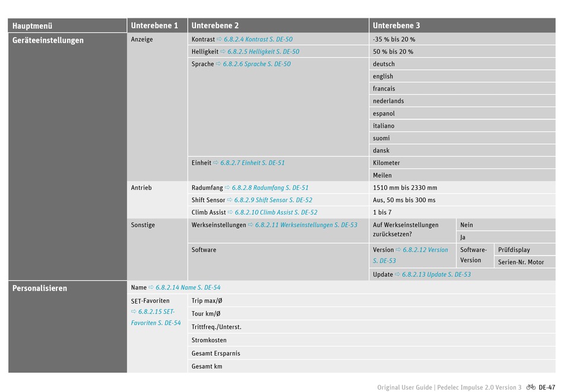The width and height of the screenshot is (564, 392).
Task: Click the bicycle icon in the footer
Action: pyautogui.click(x=531, y=387)
